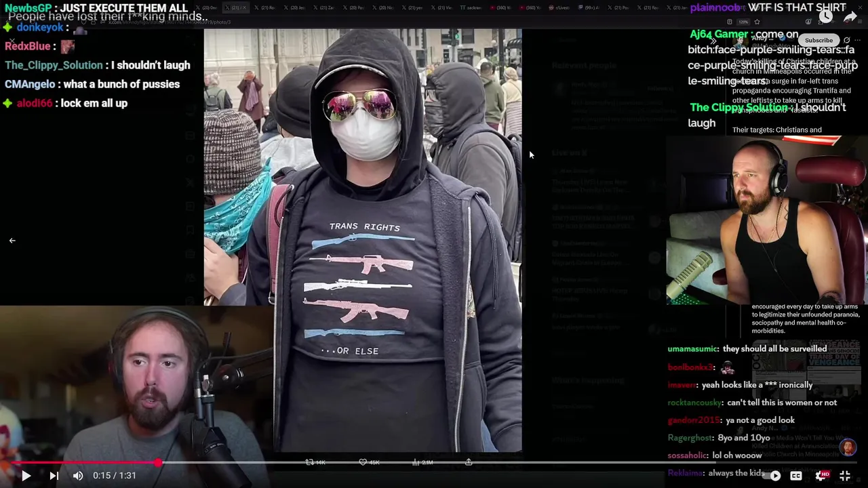Click chat username 'The_Clippy_Solution'
Screen dimensions: 868x488
54,65
